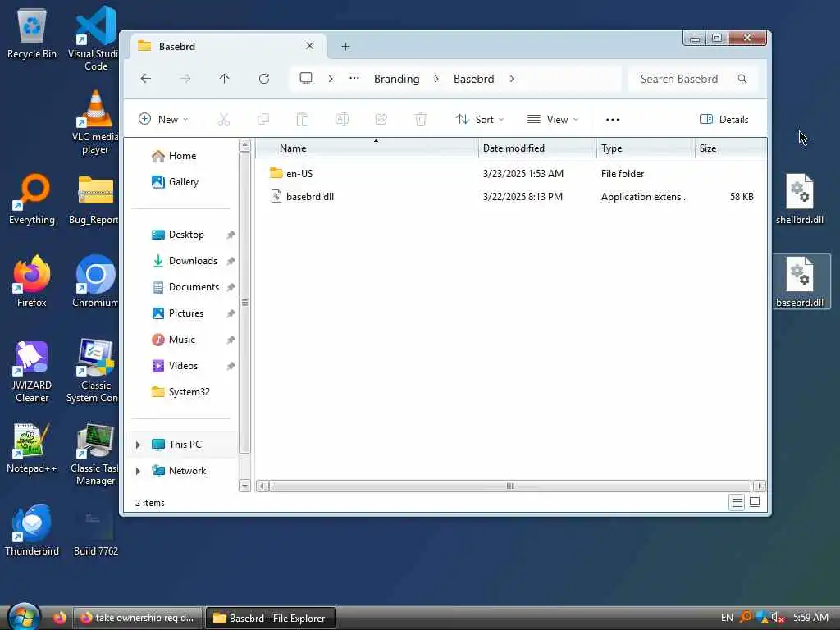840x630 pixels.
Task: Sort by Size column header
Action: click(x=731, y=148)
